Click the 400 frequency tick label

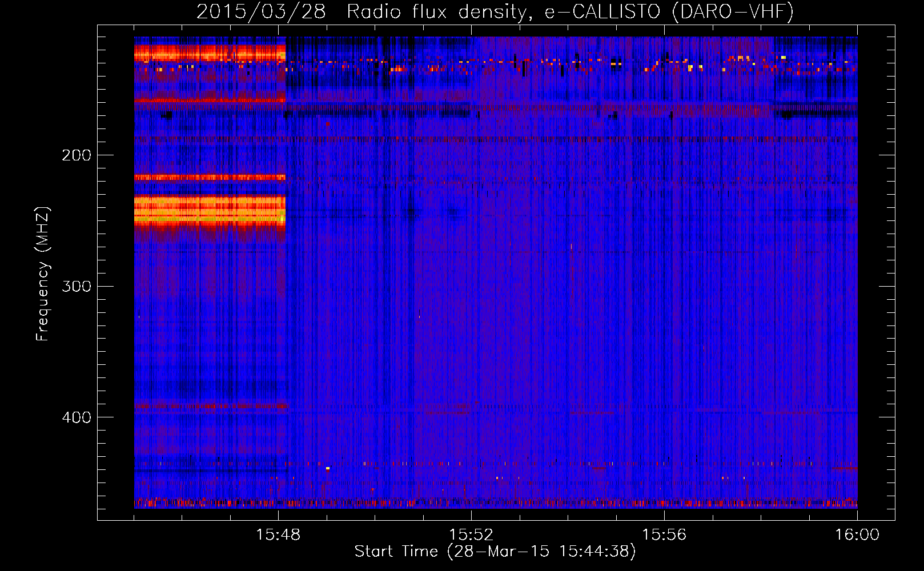pos(77,417)
